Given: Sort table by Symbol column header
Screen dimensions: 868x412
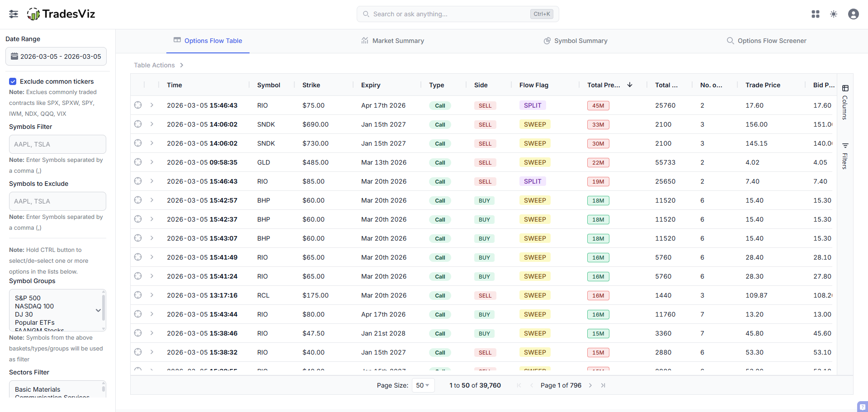Looking at the screenshot, I should [269, 85].
